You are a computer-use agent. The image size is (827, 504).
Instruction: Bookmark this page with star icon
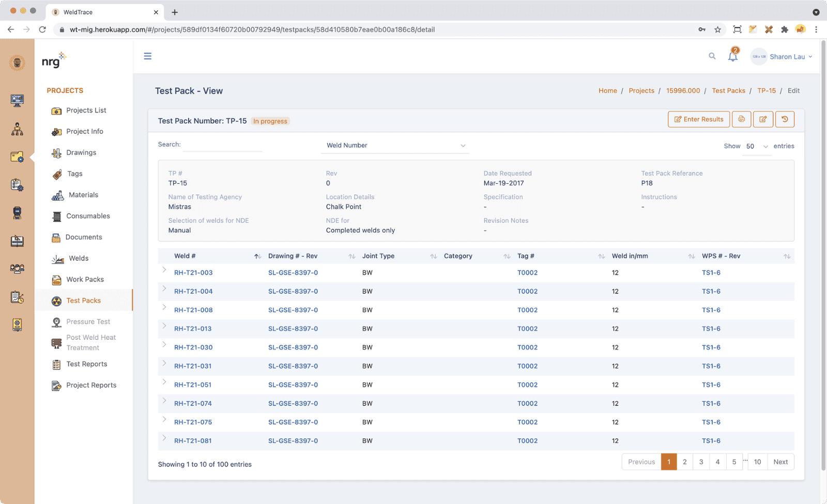(717, 29)
